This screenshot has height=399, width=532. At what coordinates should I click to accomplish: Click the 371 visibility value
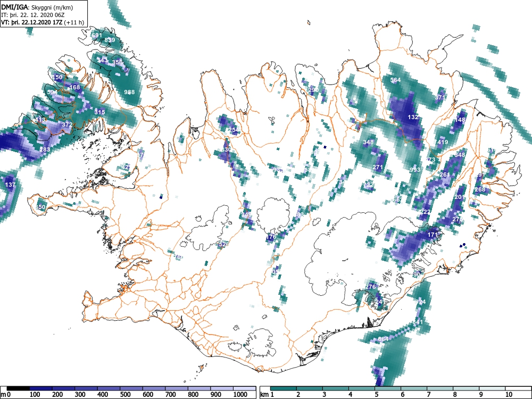pyautogui.click(x=440, y=97)
